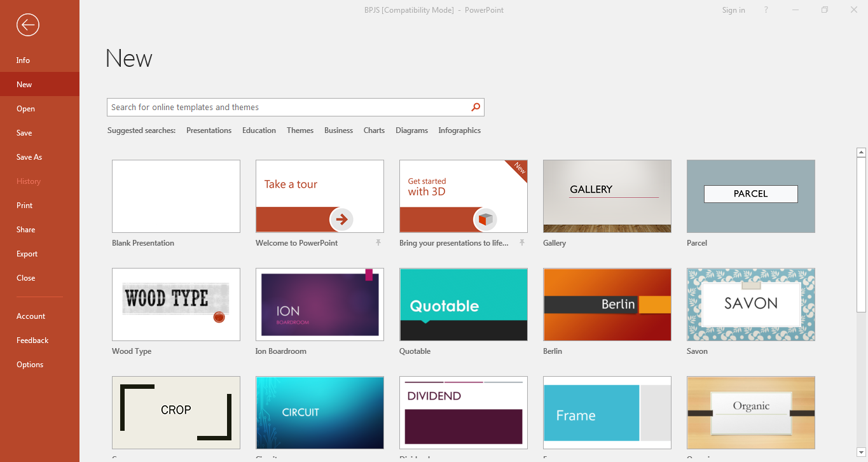Open the Print page

pos(39,206)
